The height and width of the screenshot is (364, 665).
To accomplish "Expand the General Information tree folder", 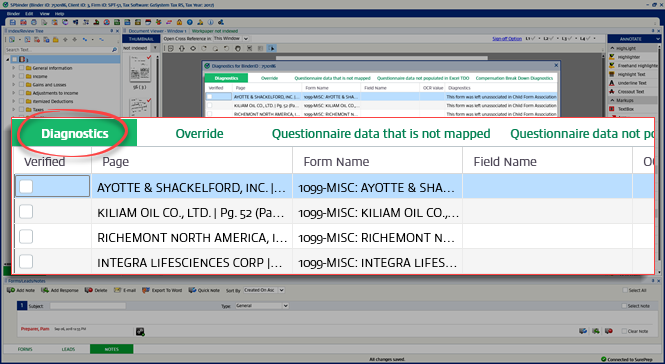I will 14,68.
